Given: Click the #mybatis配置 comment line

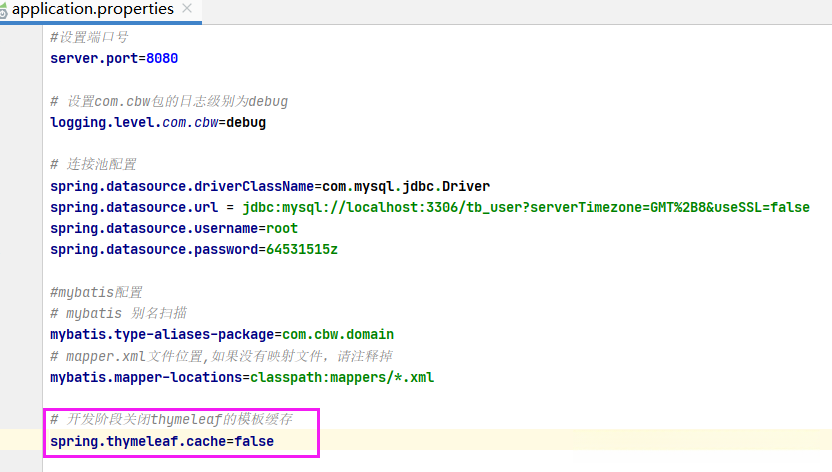Looking at the screenshot, I should (96, 292).
